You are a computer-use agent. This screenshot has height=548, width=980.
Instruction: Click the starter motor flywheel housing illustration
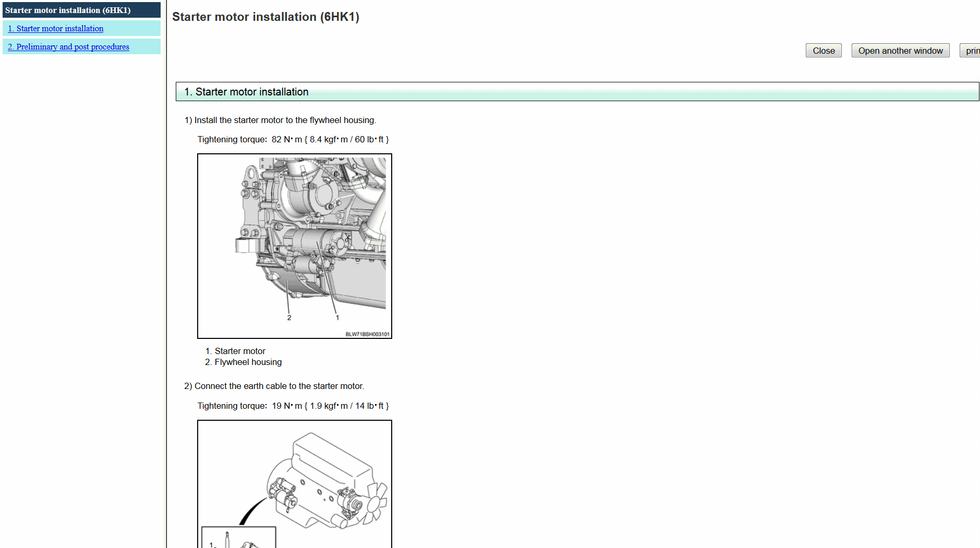[x=295, y=246]
